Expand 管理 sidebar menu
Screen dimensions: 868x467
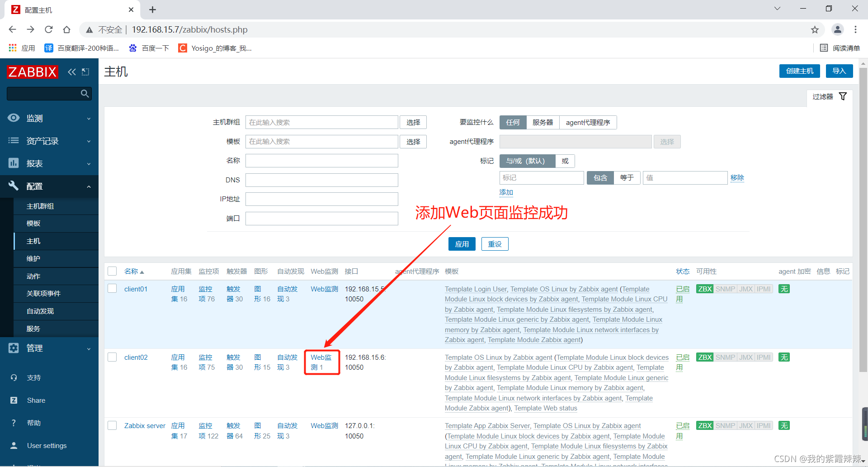(x=49, y=348)
